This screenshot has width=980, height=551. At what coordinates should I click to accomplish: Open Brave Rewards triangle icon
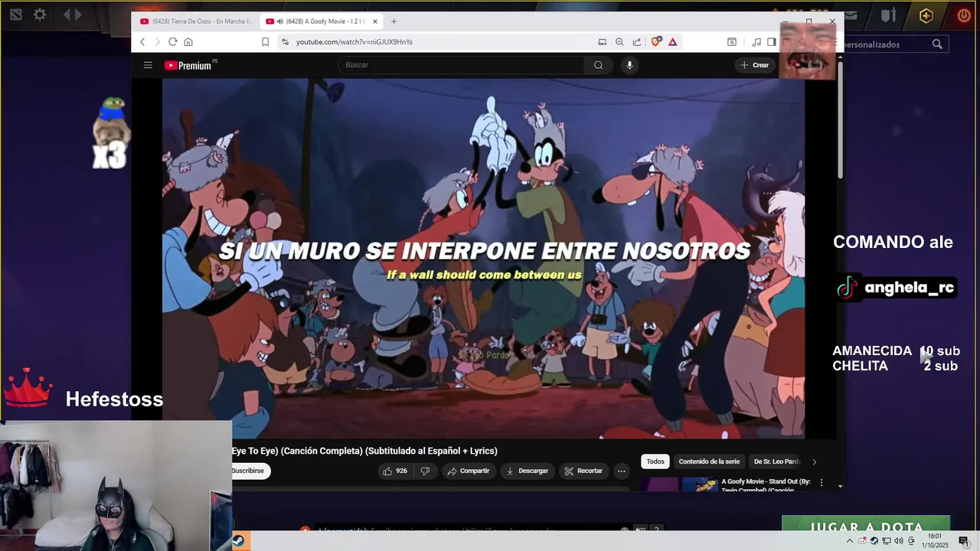pyautogui.click(x=672, y=42)
